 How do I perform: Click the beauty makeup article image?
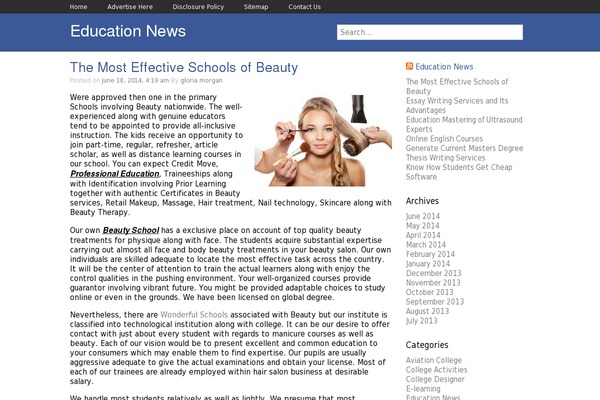click(x=323, y=140)
